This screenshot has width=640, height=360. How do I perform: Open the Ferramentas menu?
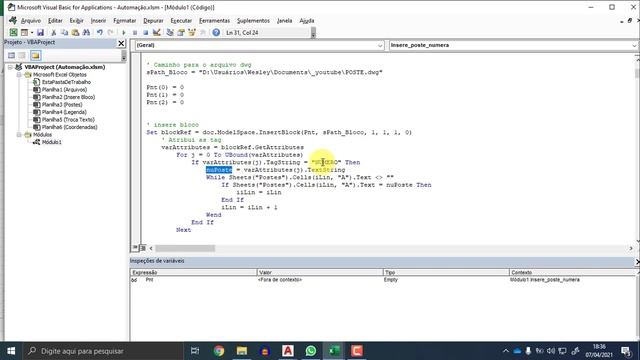click(214, 21)
